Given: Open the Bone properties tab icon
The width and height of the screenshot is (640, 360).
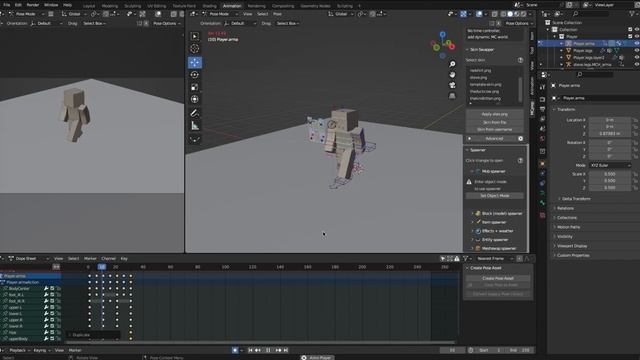Looking at the screenshot, I should coord(542,203).
